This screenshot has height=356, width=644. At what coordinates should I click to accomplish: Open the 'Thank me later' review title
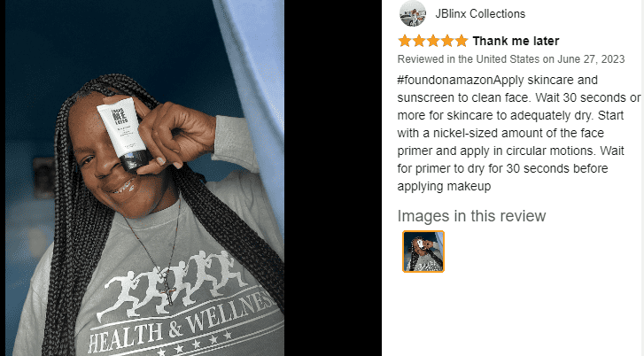point(516,41)
